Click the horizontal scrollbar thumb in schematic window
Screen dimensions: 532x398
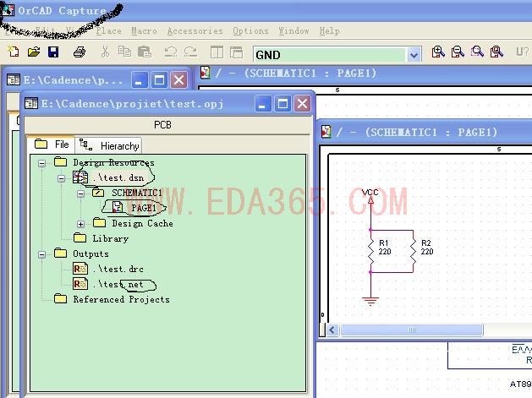click(x=412, y=330)
